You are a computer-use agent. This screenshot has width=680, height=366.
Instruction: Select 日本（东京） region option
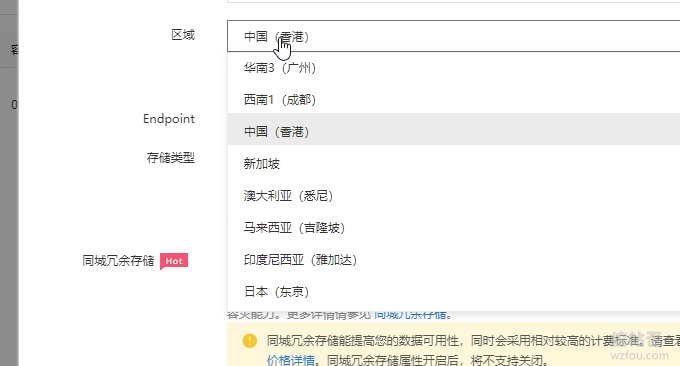click(x=453, y=292)
